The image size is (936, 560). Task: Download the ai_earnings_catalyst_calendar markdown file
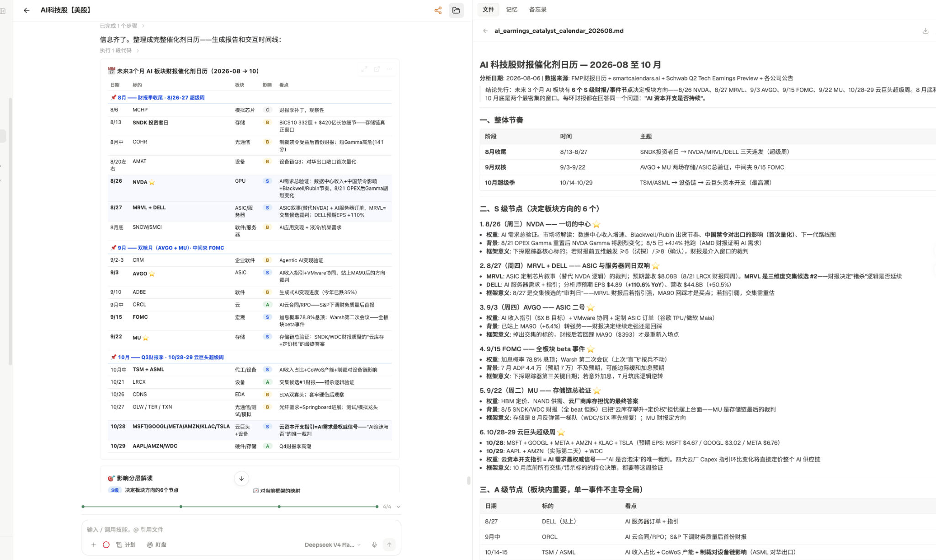click(x=925, y=31)
